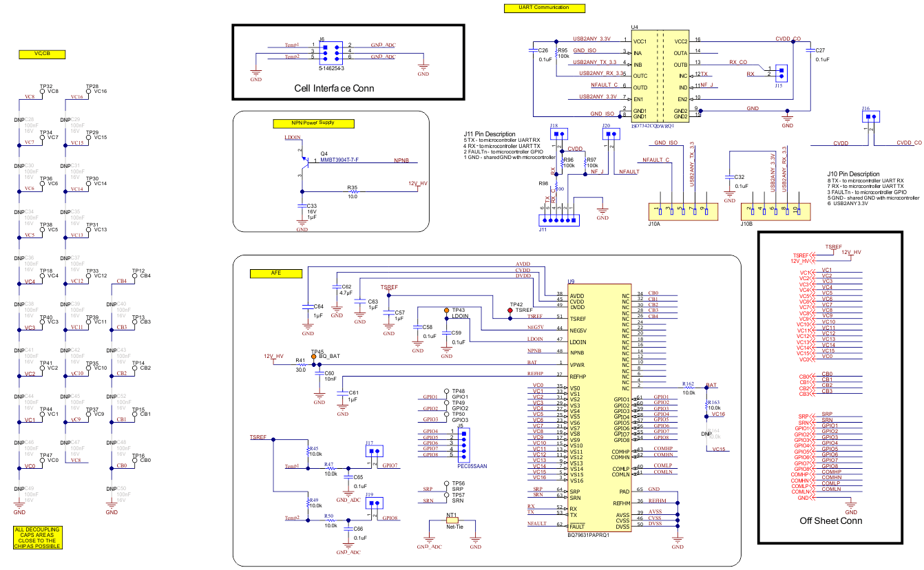Click the NT1 net-tie symbol

(x=452, y=520)
